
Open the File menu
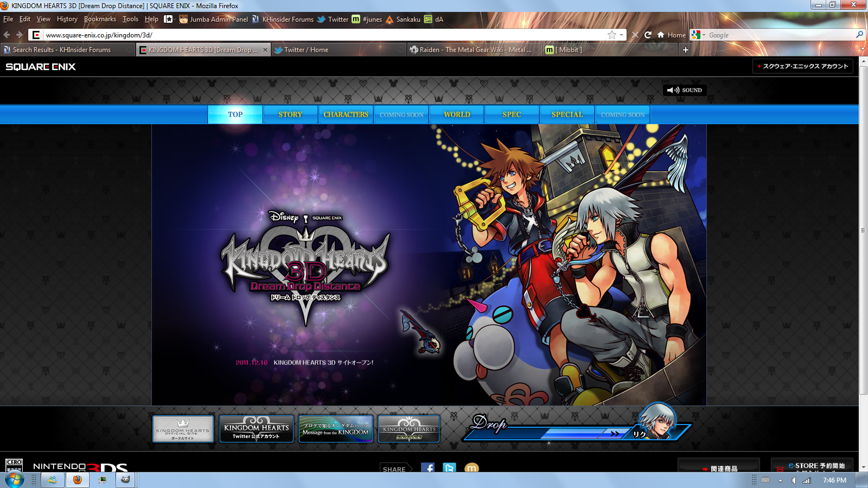tap(8, 19)
